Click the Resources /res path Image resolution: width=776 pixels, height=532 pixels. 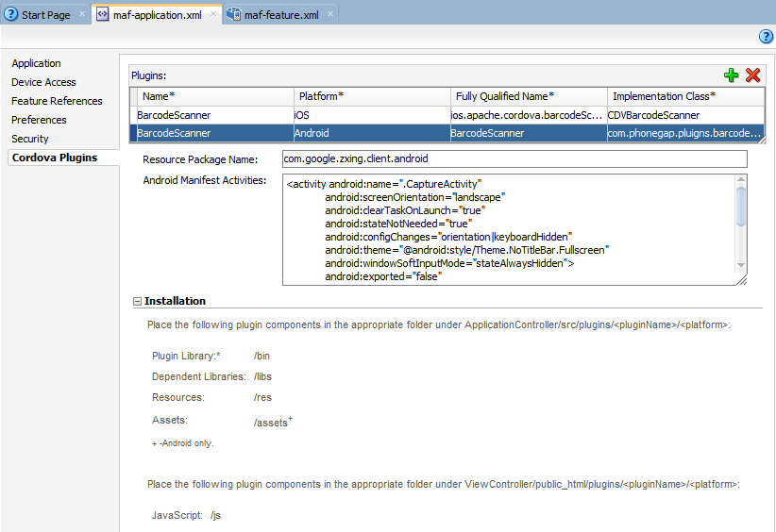tap(262, 397)
